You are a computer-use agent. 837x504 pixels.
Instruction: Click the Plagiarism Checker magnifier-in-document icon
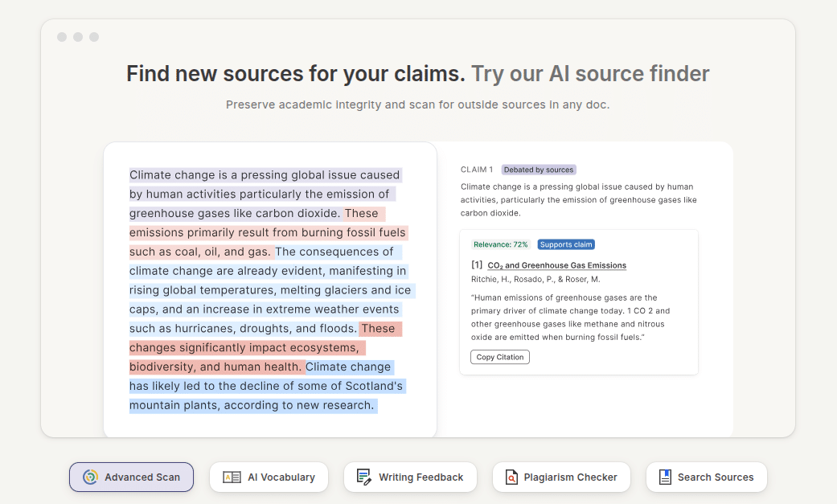(x=510, y=477)
